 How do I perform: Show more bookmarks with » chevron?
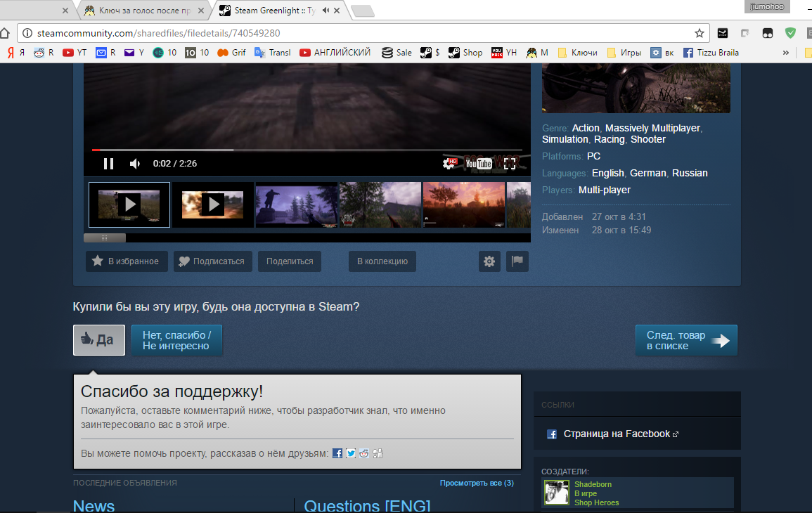click(x=785, y=52)
